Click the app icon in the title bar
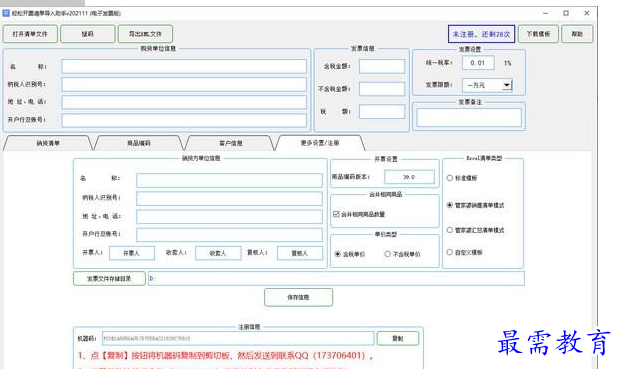Viewport: 619px width, 374px height. 6,13
